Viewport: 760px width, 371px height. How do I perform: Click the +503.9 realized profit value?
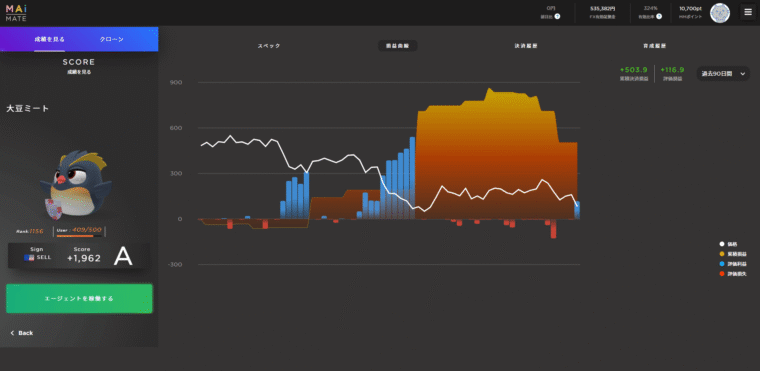(x=633, y=70)
